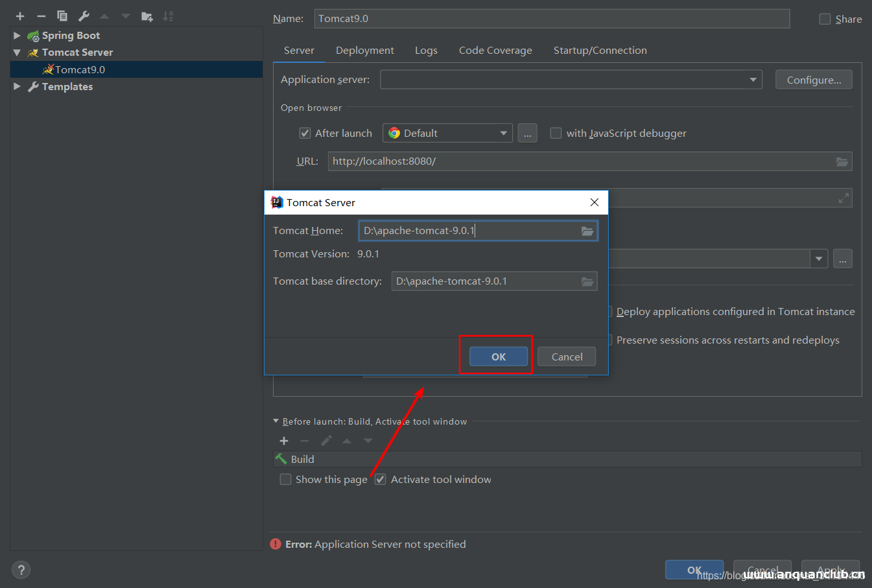Browse folder icon in Tomcat Home field
Viewport: 872px width, 588px height.
[587, 231]
